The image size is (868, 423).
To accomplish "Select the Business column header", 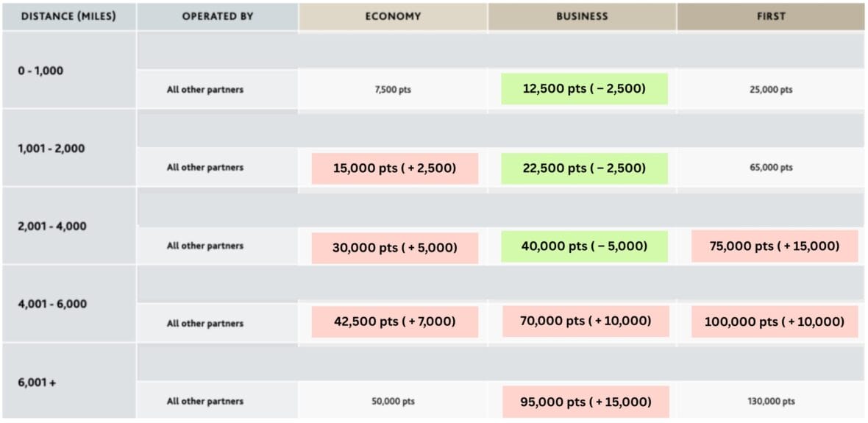I will pyautogui.click(x=582, y=16).
